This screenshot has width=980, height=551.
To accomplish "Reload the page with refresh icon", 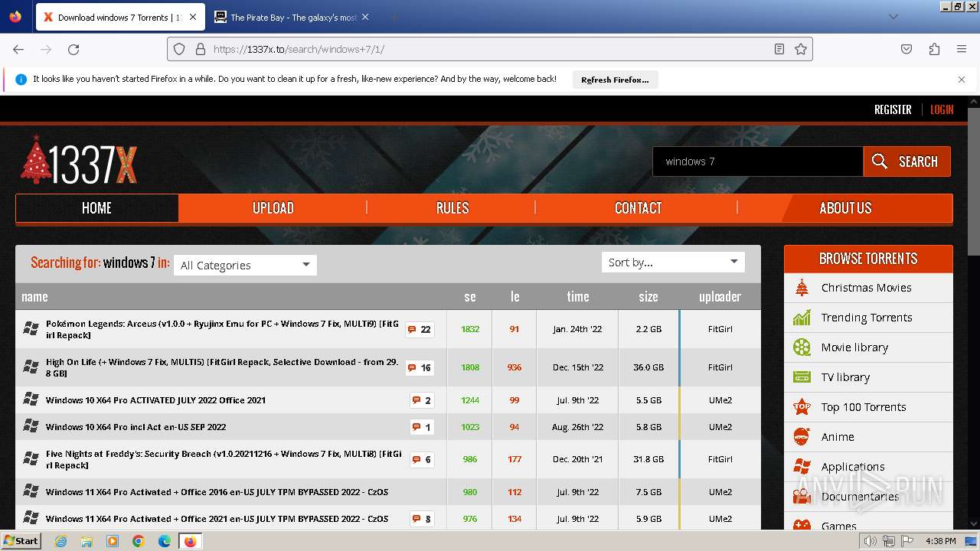I will point(73,49).
